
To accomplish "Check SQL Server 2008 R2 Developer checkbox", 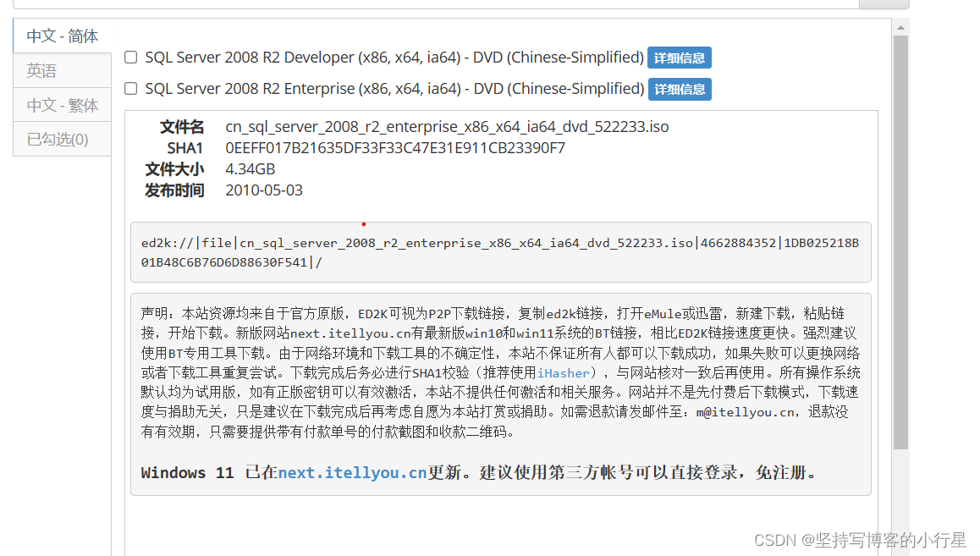I will pos(130,58).
